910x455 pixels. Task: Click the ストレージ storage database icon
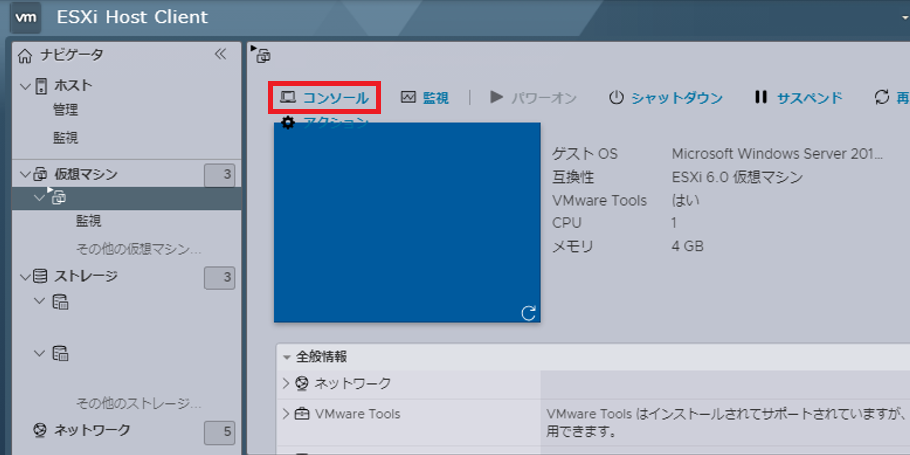41,276
